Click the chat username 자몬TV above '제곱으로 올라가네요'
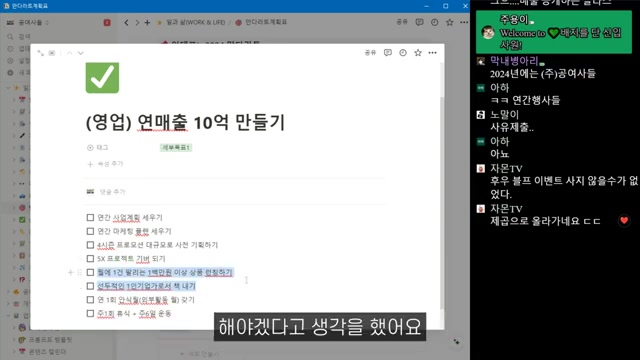Image resolution: width=640 pixels, height=360 pixels. pos(506,209)
